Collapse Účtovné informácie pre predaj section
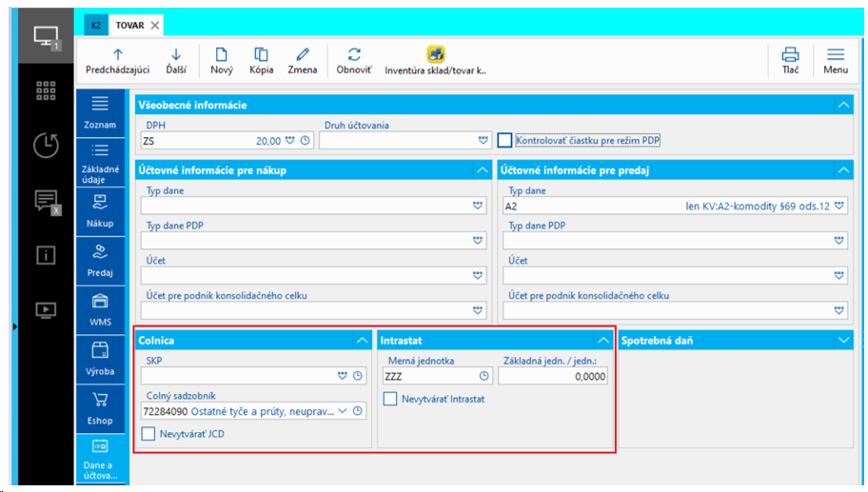Image resolution: width=868 pixels, height=492 pixels. tap(843, 170)
